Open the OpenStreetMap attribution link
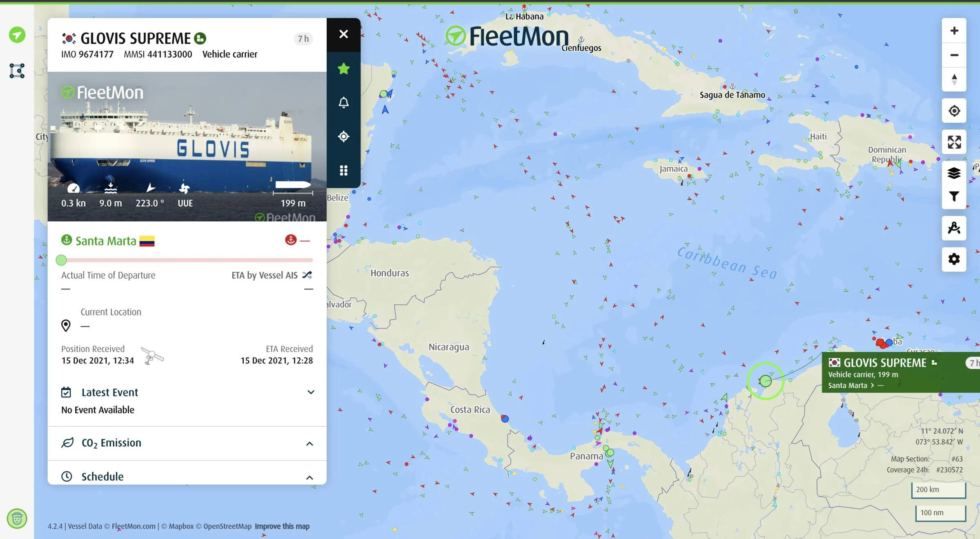This screenshot has height=539, width=980. click(223, 526)
